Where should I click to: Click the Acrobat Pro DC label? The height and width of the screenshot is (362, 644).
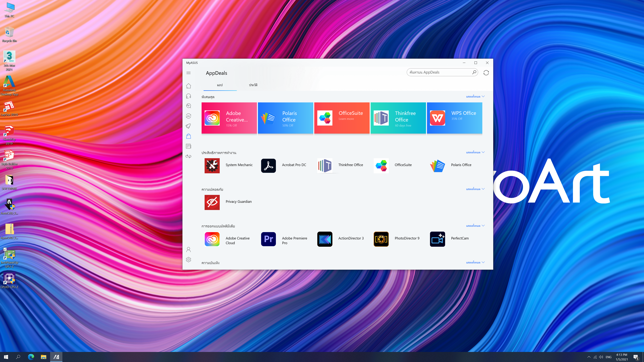[294, 165]
